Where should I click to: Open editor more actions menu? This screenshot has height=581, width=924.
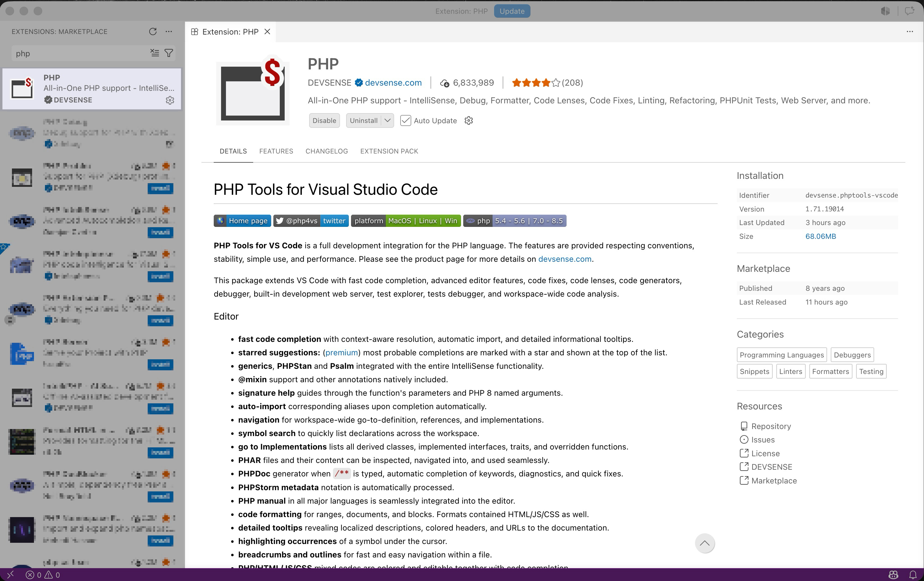[x=910, y=31]
